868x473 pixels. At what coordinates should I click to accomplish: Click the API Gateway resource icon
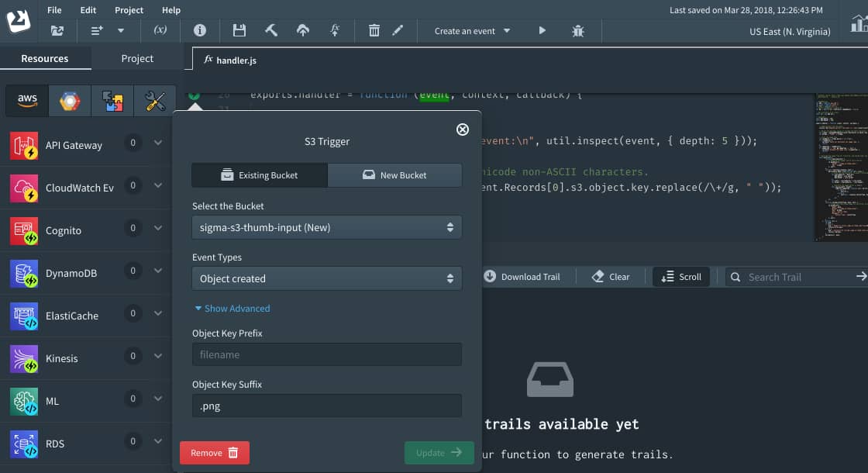click(24, 145)
